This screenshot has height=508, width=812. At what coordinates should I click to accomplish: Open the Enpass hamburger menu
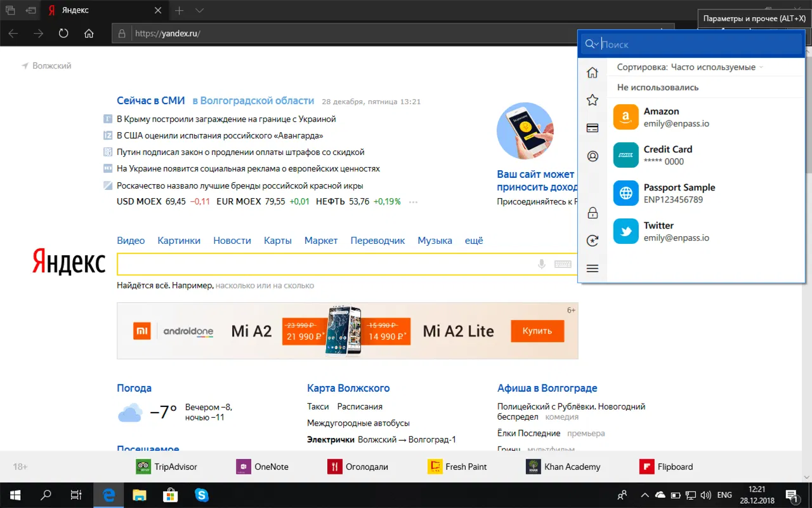[593, 269]
